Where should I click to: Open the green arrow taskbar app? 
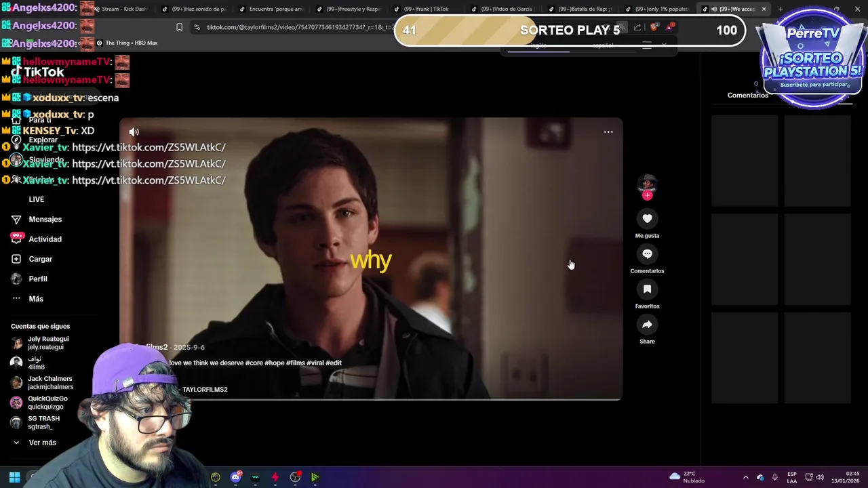[315, 477]
